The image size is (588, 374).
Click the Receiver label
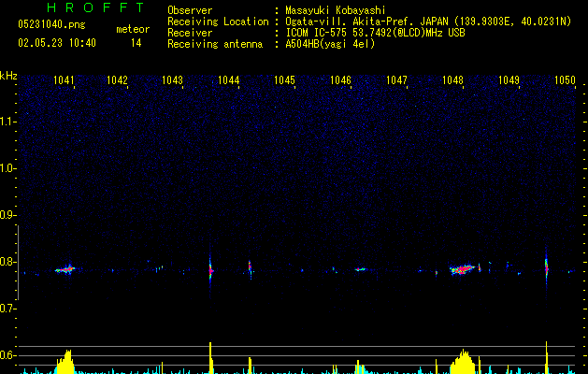(190, 33)
